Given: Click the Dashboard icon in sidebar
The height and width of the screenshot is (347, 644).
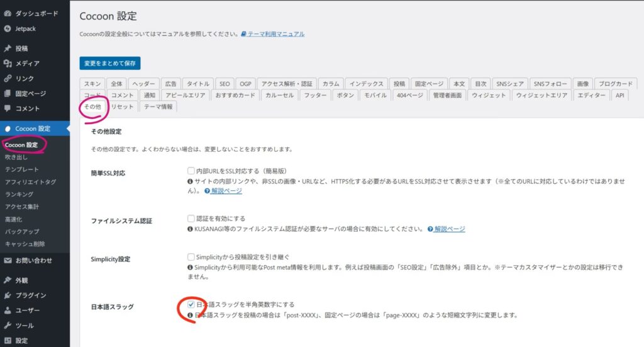Looking at the screenshot, I should pos(8,13).
